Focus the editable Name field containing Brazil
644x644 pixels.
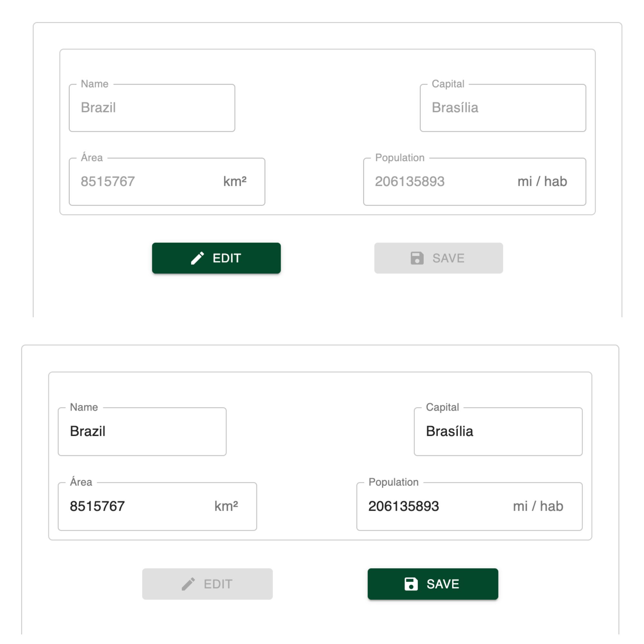[x=142, y=431]
